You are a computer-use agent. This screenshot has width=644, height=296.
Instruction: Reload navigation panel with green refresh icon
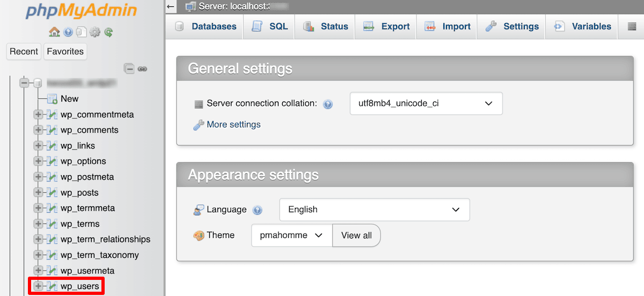(108, 32)
